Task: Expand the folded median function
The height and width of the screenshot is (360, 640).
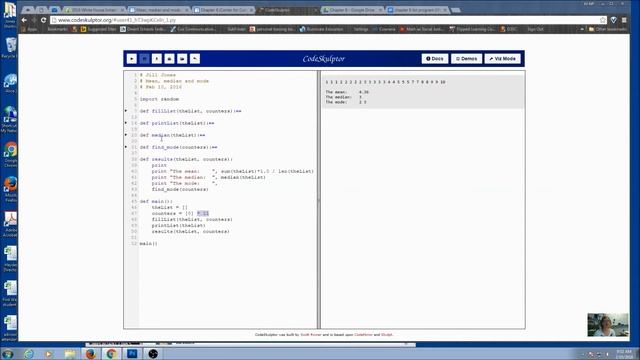Action: [126, 135]
